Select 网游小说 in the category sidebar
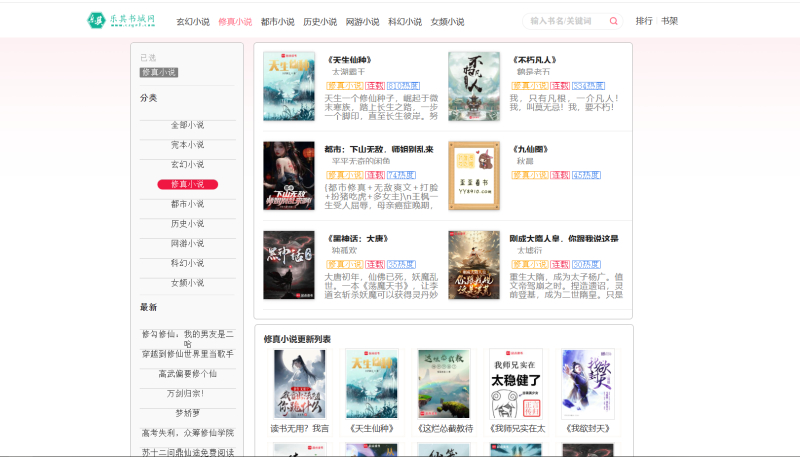Viewport: 800px width, 457px height. (x=188, y=243)
